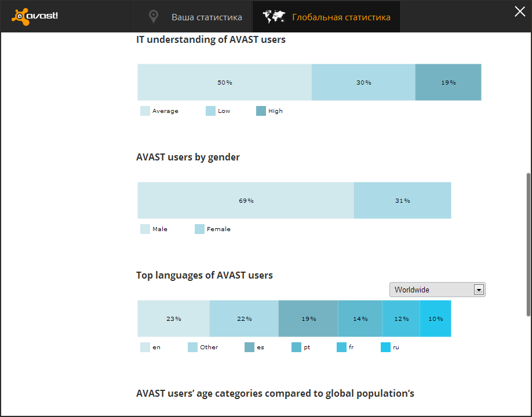Close the statistics window
Viewport: 532px width, 417px height.
click(520, 12)
